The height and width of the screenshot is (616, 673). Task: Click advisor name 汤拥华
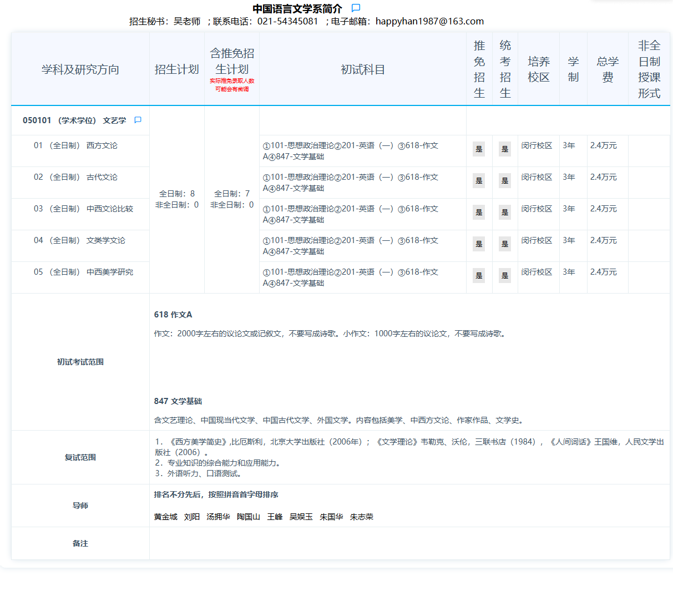pyautogui.click(x=218, y=517)
